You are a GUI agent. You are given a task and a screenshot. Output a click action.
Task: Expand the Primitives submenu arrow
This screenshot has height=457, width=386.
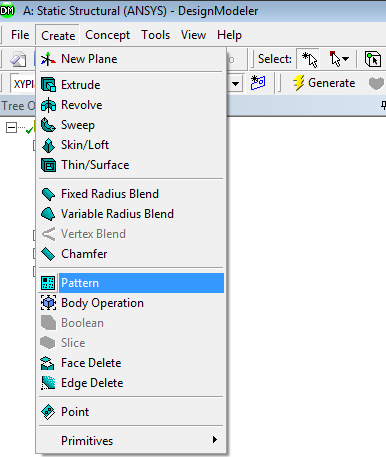[x=215, y=440]
